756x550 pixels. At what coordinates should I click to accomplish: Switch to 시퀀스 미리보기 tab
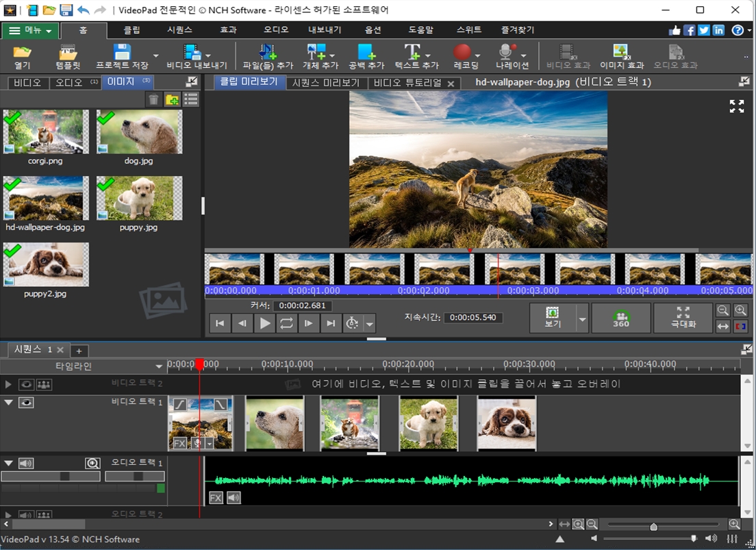click(327, 82)
